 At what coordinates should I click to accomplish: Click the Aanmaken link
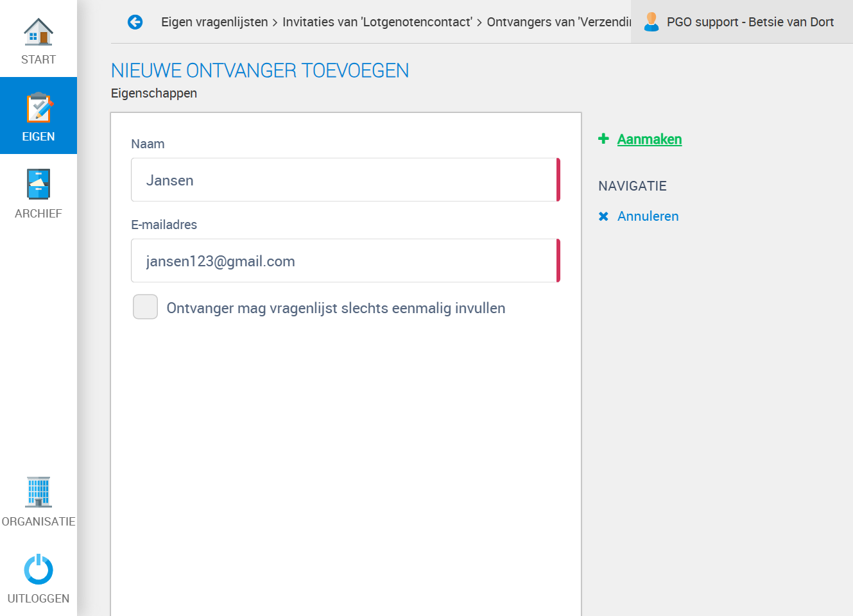[650, 139]
